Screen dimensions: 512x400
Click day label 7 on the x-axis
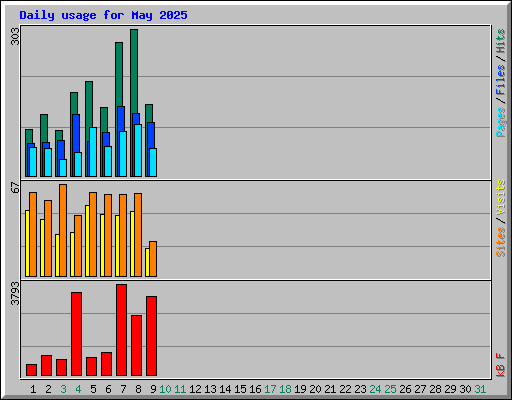tap(123, 389)
